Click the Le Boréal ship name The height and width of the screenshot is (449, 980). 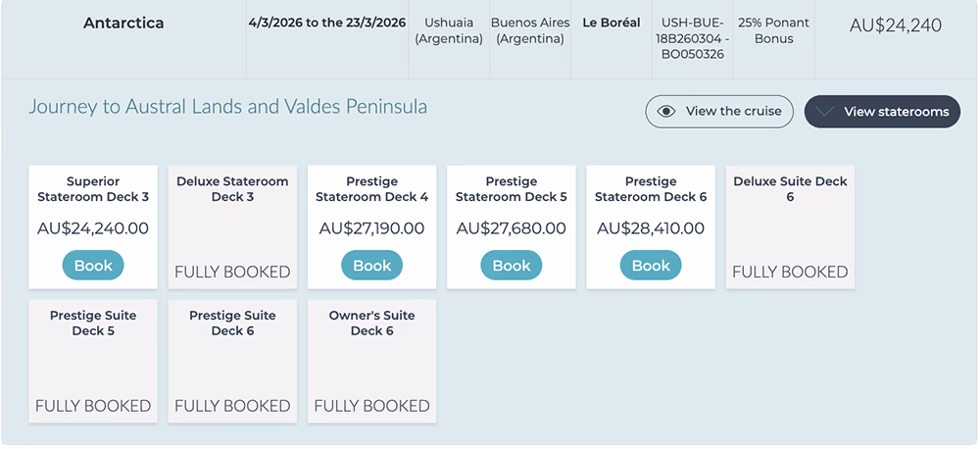pos(611,23)
